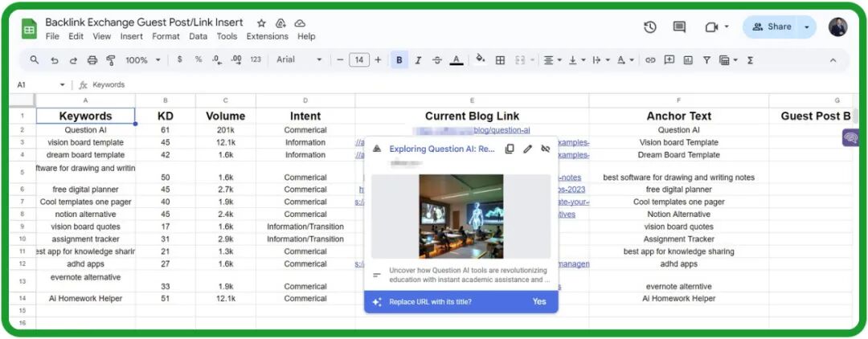Open the Arial font dropdown

(299, 60)
